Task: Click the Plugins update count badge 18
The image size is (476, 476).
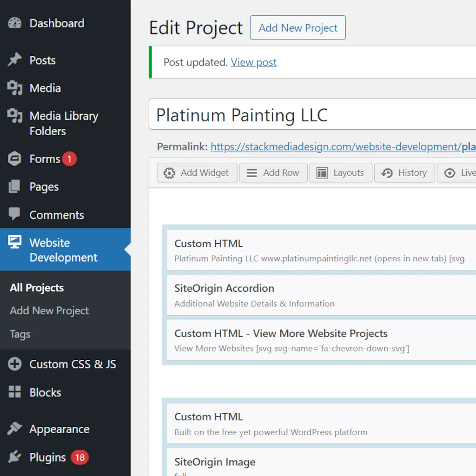Action: click(79, 457)
